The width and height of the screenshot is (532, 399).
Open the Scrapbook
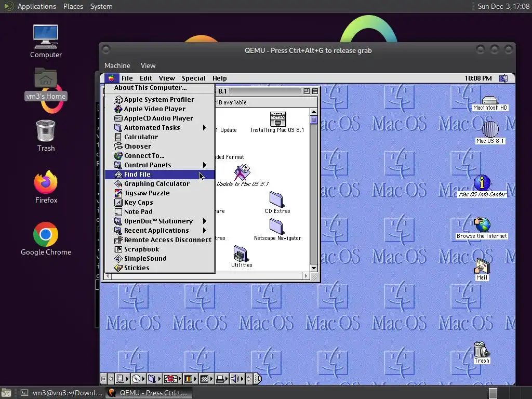pyautogui.click(x=159, y=249)
